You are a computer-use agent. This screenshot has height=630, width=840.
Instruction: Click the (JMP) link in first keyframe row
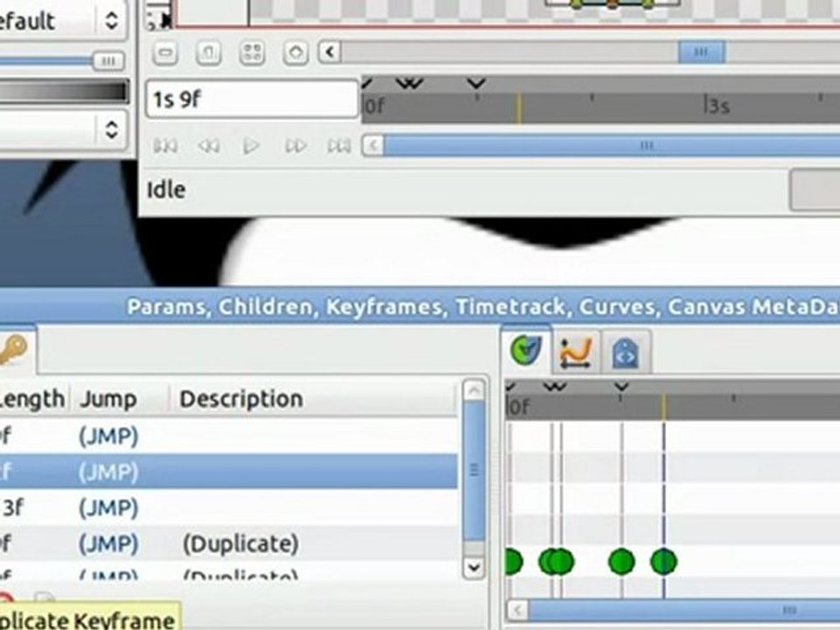108,436
